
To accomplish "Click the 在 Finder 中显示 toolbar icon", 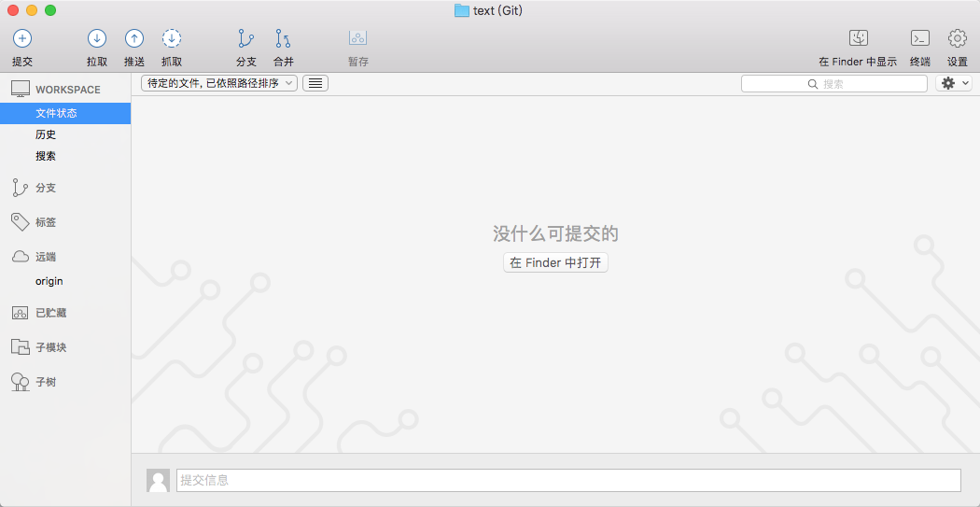I will (x=858, y=38).
